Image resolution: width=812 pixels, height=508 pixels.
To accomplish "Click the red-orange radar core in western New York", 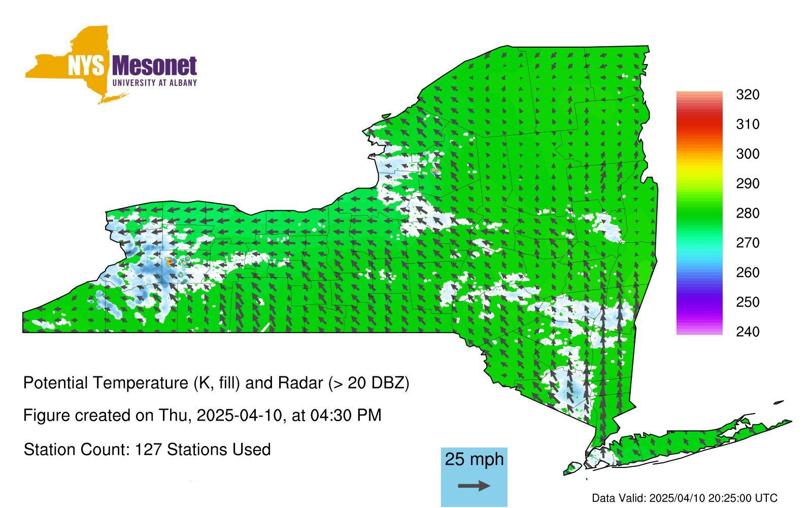I will (169, 262).
